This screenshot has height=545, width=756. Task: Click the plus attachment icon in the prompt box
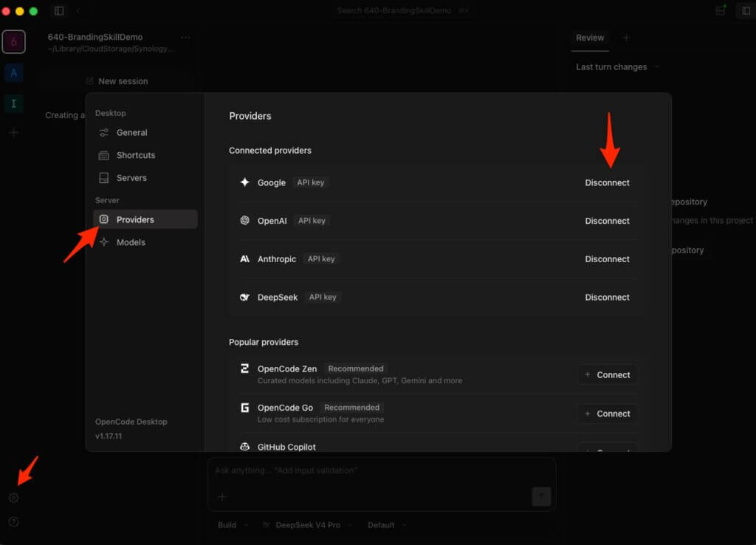(x=221, y=497)
